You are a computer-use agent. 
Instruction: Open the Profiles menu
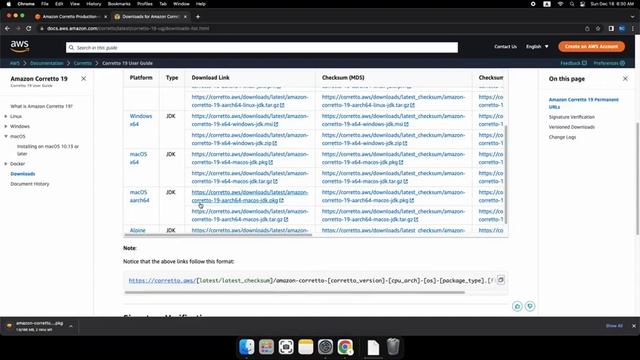(144, 4)
